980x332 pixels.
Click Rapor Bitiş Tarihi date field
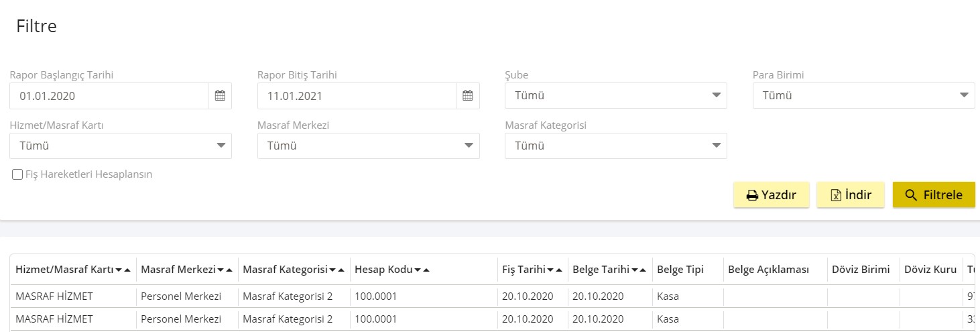pos(357,96)
